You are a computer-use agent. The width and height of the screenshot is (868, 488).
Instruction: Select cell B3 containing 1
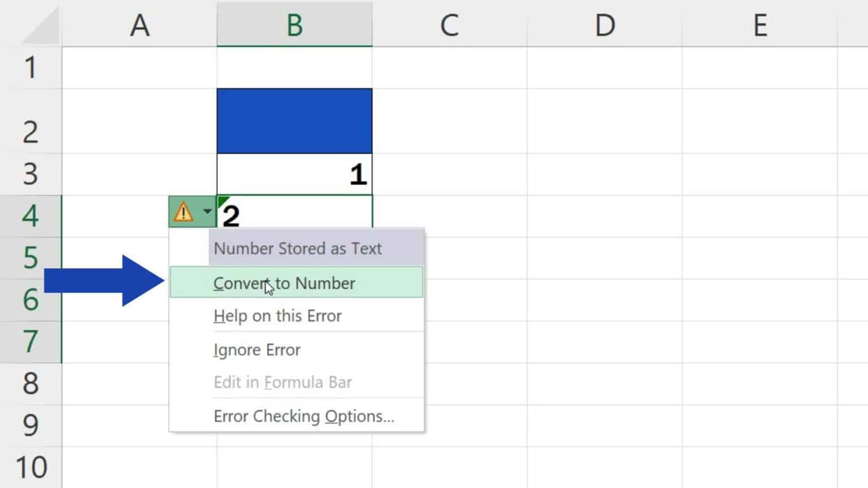click(294, 174)
